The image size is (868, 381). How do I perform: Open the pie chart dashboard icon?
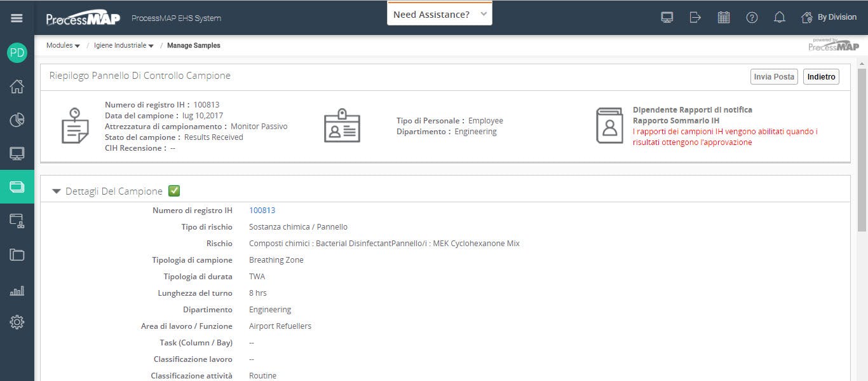coord(17,120)
